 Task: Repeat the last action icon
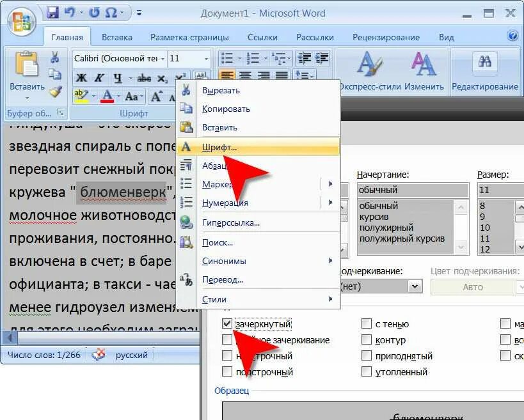pyautogui.click(x=94, y=13)
